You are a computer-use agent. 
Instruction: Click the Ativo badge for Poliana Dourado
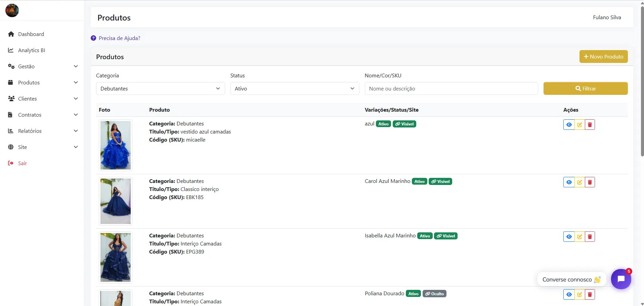[413, 294]
